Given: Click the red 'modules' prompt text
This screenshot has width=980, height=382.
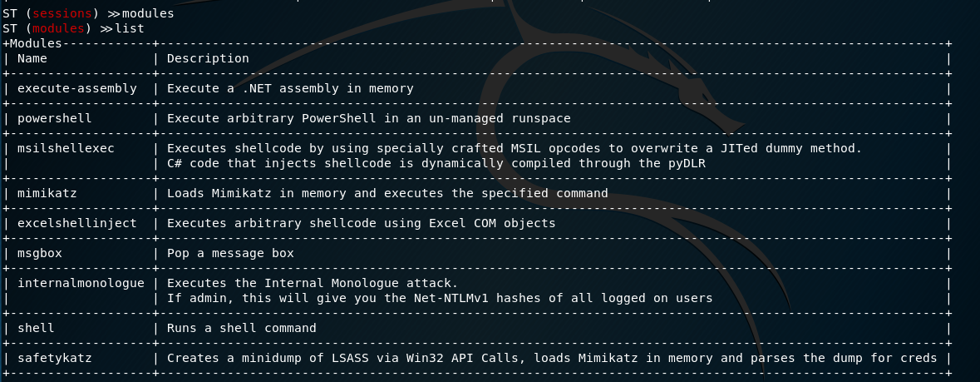Looking at the screenshot, I should point(58,28).
